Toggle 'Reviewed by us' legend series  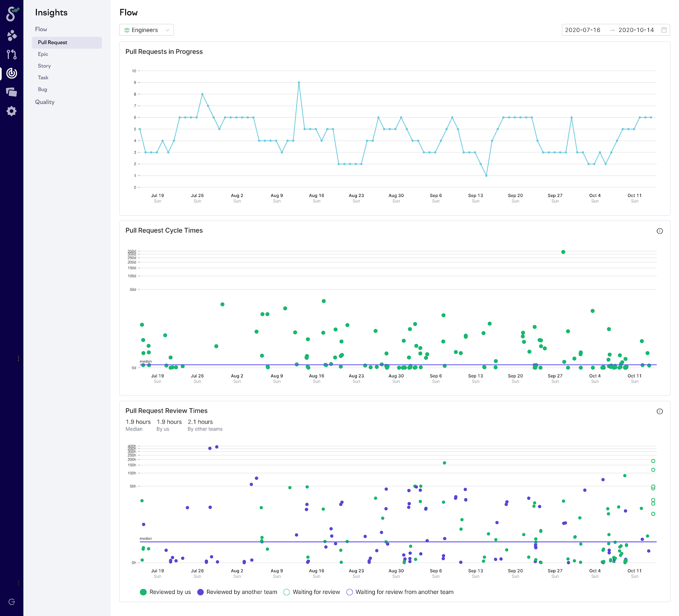pos(166,592)
